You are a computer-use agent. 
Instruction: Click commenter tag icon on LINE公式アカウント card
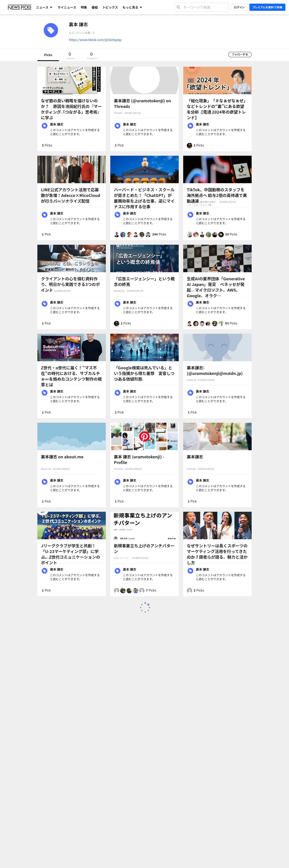pos(44,215)
